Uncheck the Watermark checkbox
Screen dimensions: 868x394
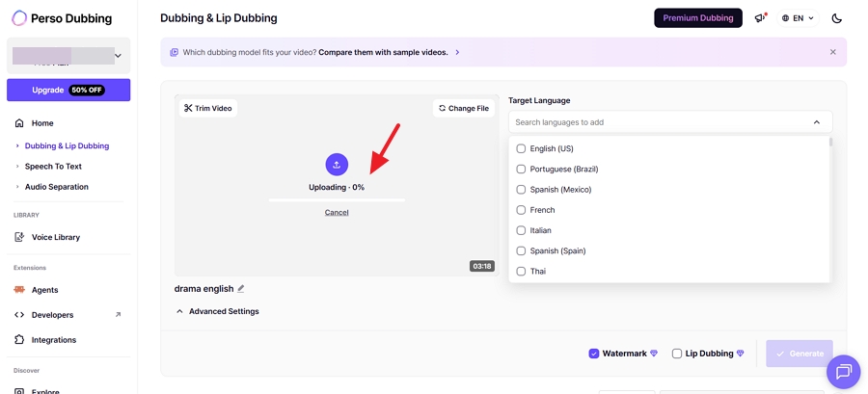(x=593, y=354)
